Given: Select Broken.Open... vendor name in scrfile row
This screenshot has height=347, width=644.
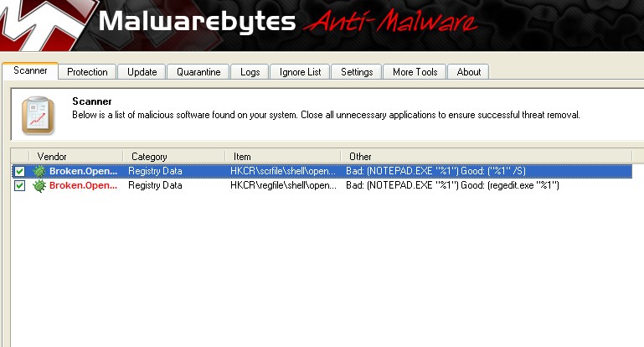Looking at the screenshot, I should coord(83,171).
